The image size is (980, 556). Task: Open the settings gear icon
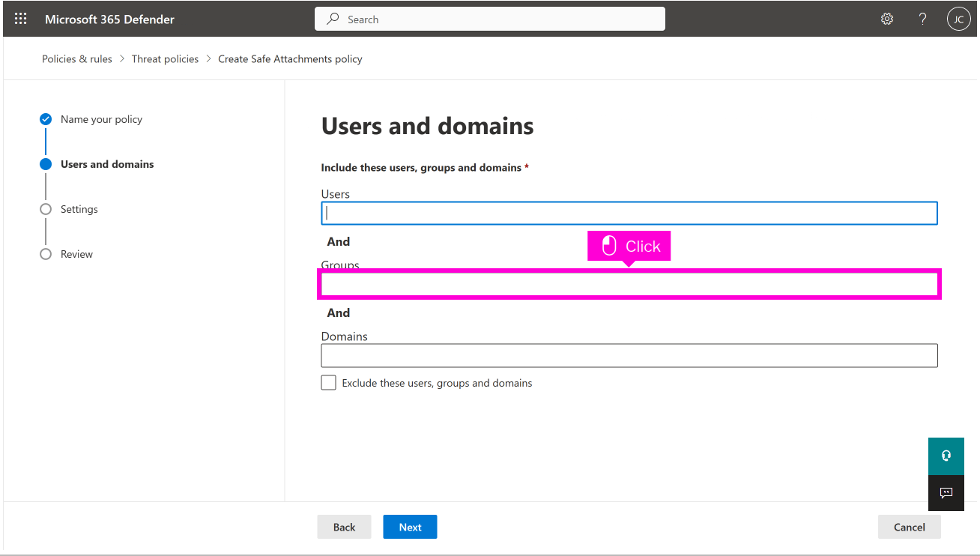(887, 19)
